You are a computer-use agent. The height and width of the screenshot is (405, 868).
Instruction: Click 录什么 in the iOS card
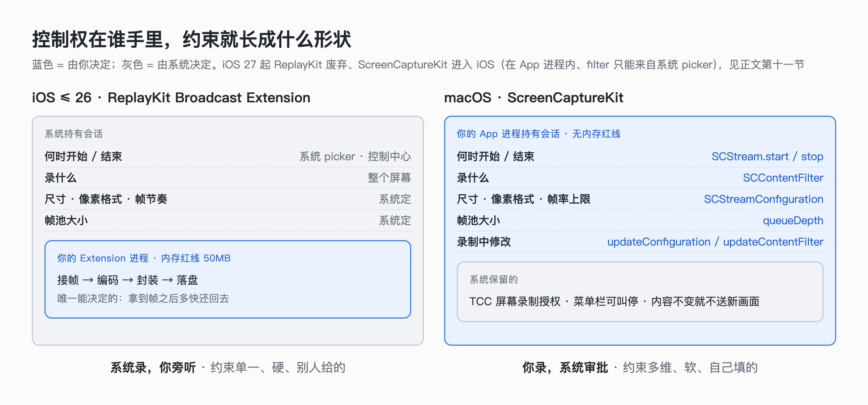(61, 178)
